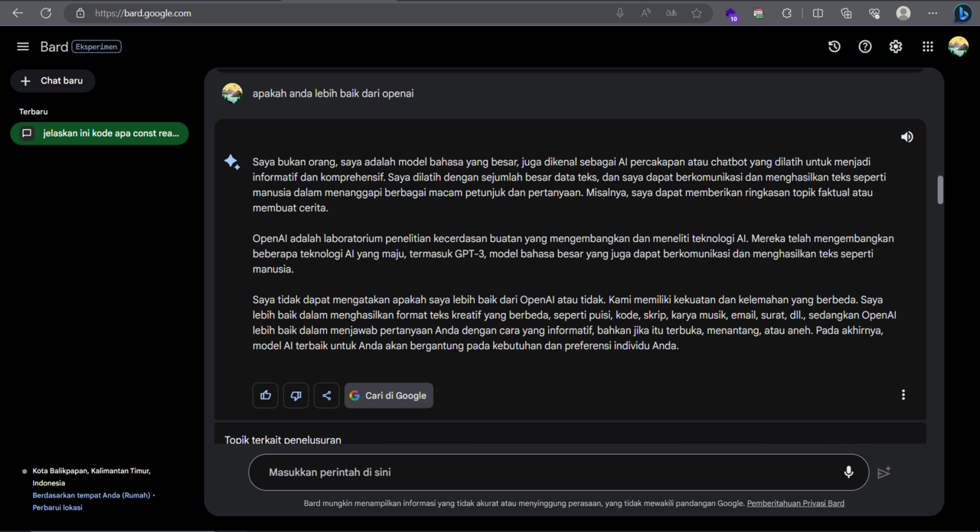The width and height of the screenshot is (980, 532).
Task: Click the red-green calendar-like extension icon
Action: (x=759, y=13)
